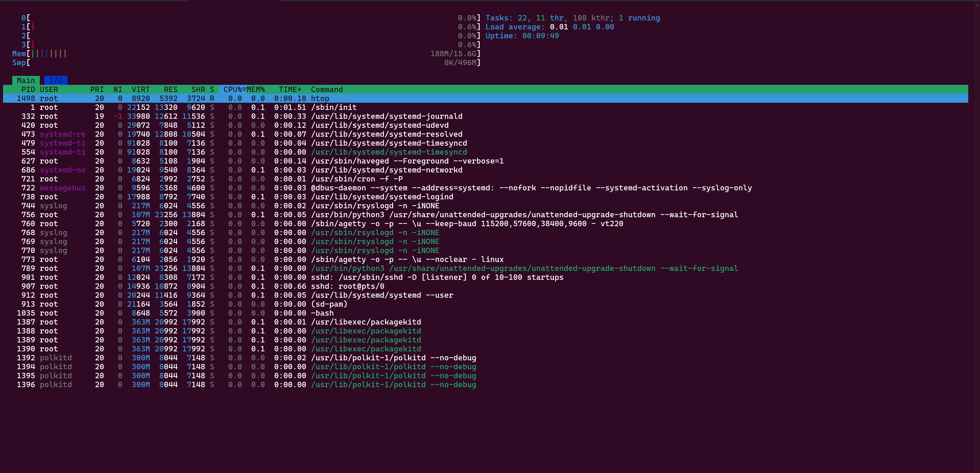Click the Swp usage meter bar
Viewport: 980px width, 473px height.
246,62
